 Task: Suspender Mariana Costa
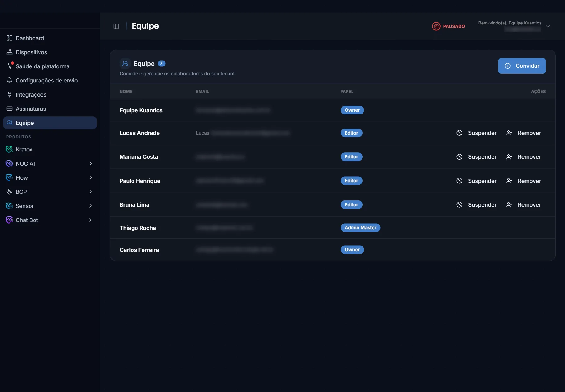(476, 157)
